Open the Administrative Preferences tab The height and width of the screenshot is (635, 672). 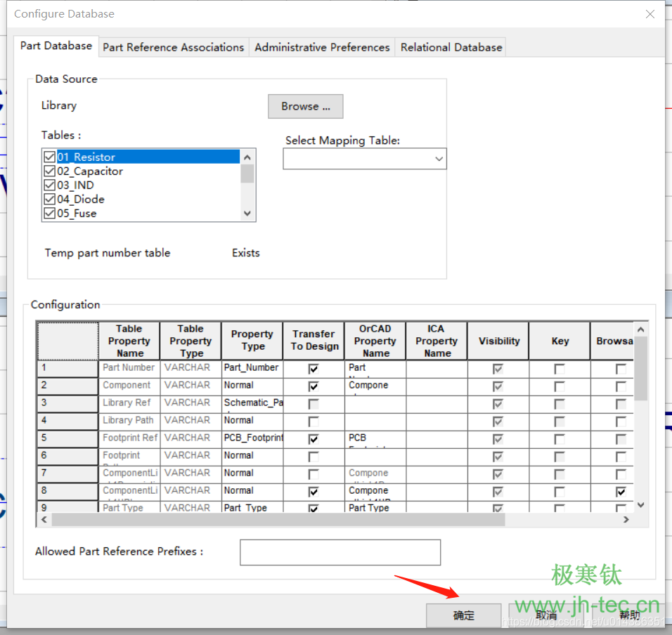322,47
